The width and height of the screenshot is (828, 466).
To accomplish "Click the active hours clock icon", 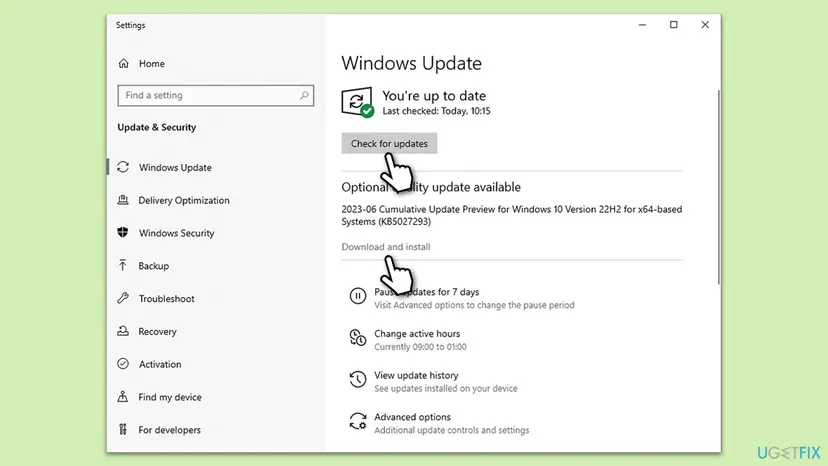I will point(357,338).
